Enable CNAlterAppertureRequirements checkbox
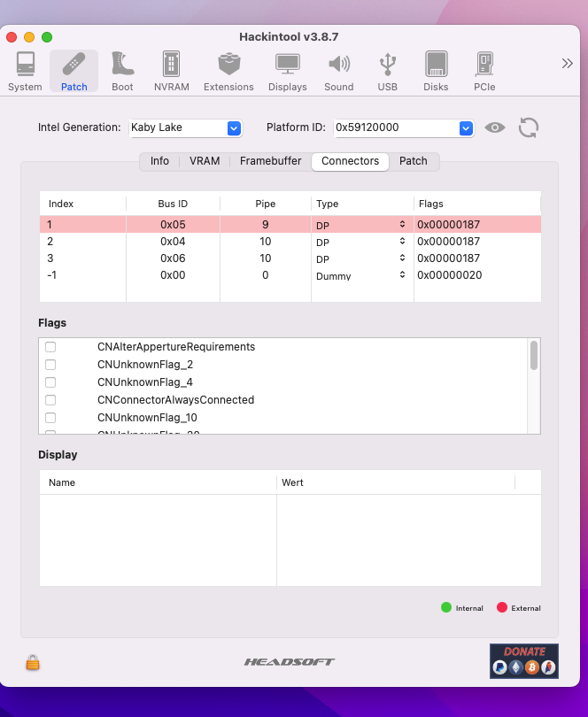 50,347
